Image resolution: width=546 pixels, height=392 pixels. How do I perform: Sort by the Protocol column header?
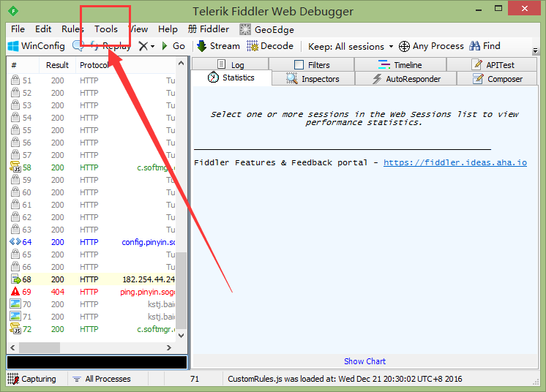point(94,65)
